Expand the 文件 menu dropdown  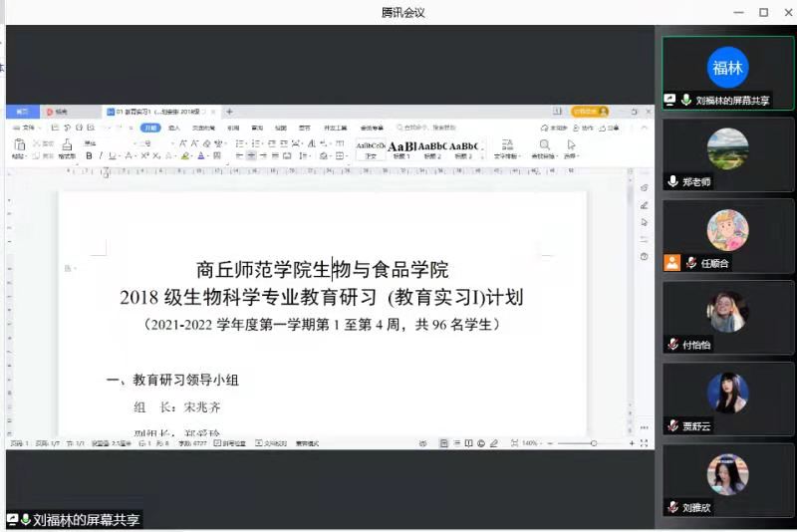click(x=29, y=128)
